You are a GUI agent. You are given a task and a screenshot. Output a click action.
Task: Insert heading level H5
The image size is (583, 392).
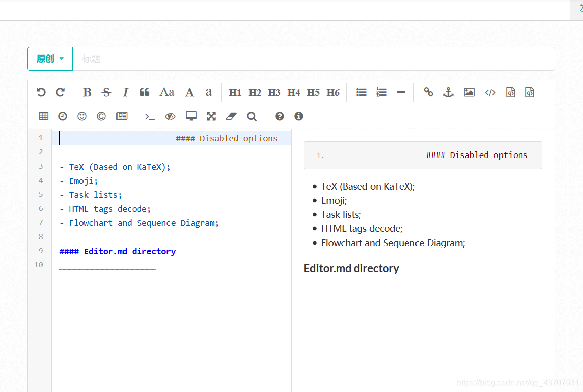(313, 92)
